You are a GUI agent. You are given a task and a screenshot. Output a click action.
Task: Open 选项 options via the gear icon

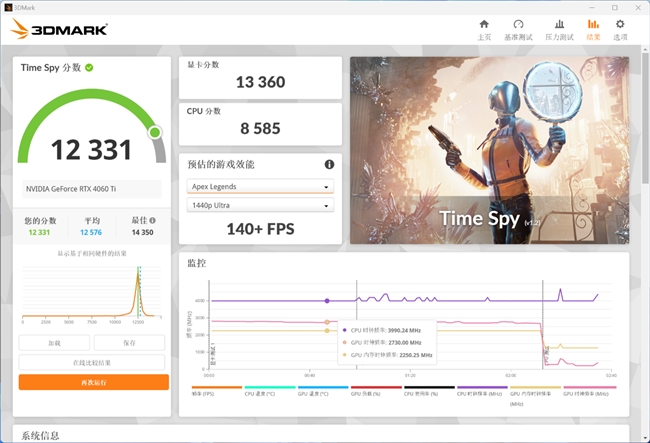pos(620,30)
